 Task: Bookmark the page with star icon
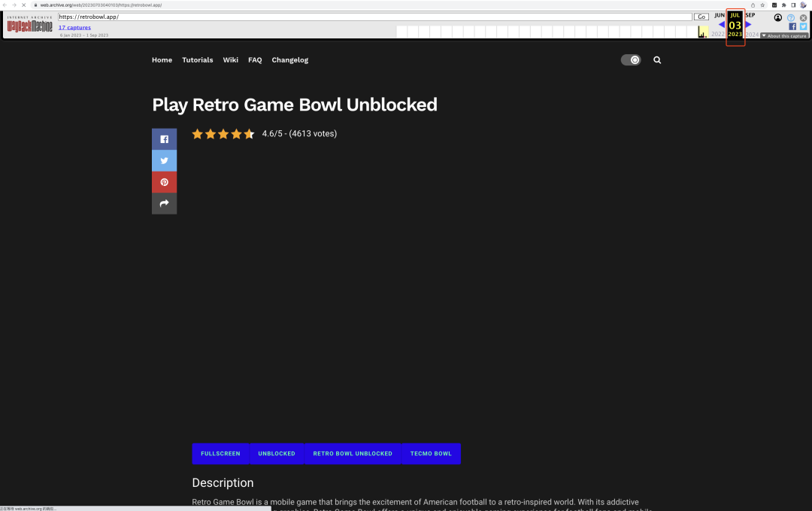coord(762,5)
